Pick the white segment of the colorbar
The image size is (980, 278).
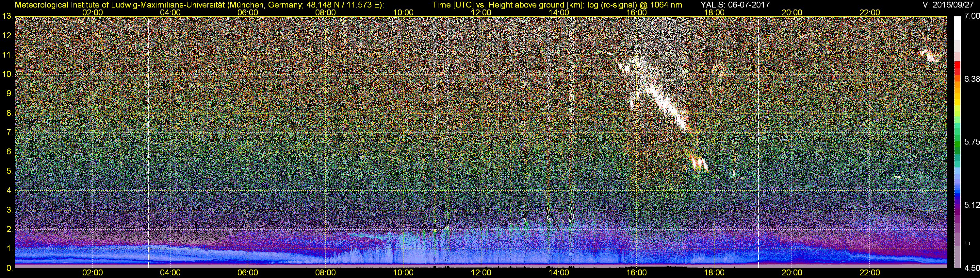point(957,28)
